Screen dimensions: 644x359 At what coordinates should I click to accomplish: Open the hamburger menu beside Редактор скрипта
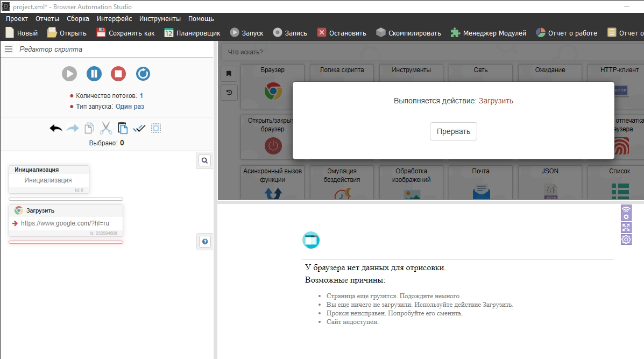click(9, 49)
